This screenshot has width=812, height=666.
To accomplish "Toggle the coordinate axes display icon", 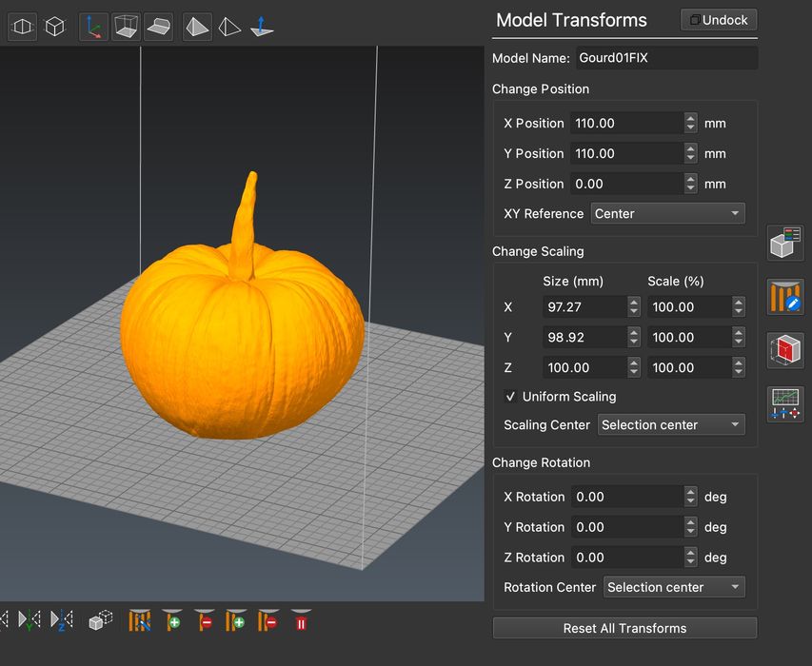I will (x=93, y=27).
